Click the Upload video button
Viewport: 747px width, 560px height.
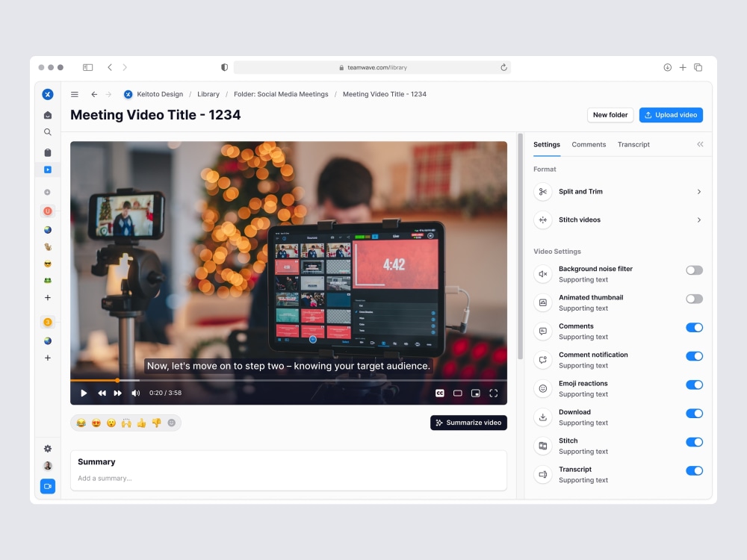tap(671, 115)
